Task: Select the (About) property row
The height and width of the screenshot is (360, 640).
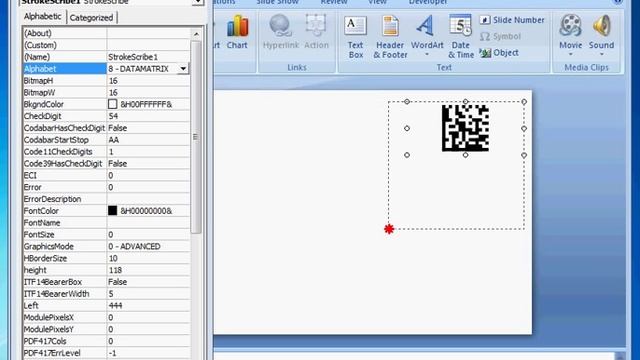Action: [x=106, y=33]
